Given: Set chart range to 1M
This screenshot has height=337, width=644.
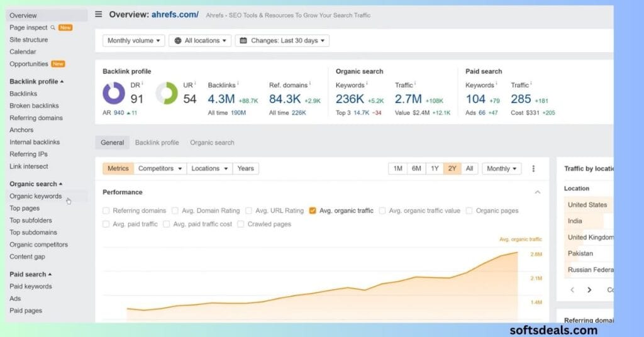Looking at the screenshot, I should [x=397, y=168].
